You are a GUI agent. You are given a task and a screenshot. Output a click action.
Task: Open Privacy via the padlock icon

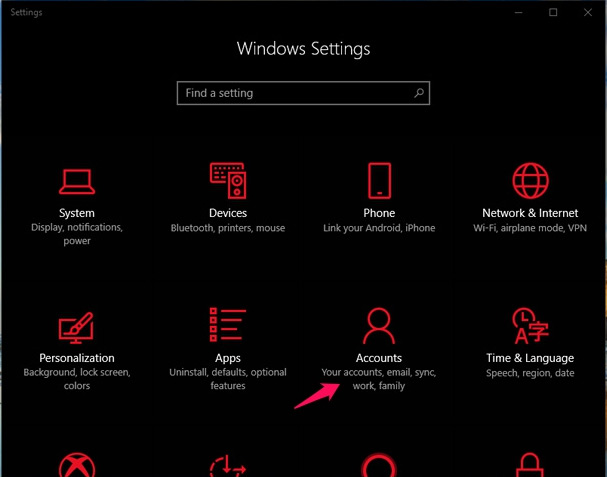pos(529,465)
